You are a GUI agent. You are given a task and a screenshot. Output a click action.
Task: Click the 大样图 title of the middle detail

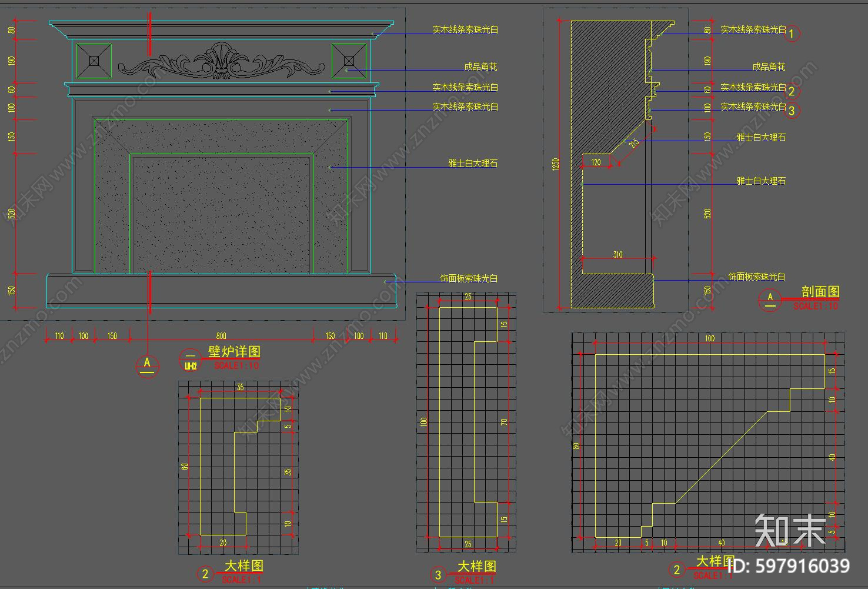[x=477, y=567]
